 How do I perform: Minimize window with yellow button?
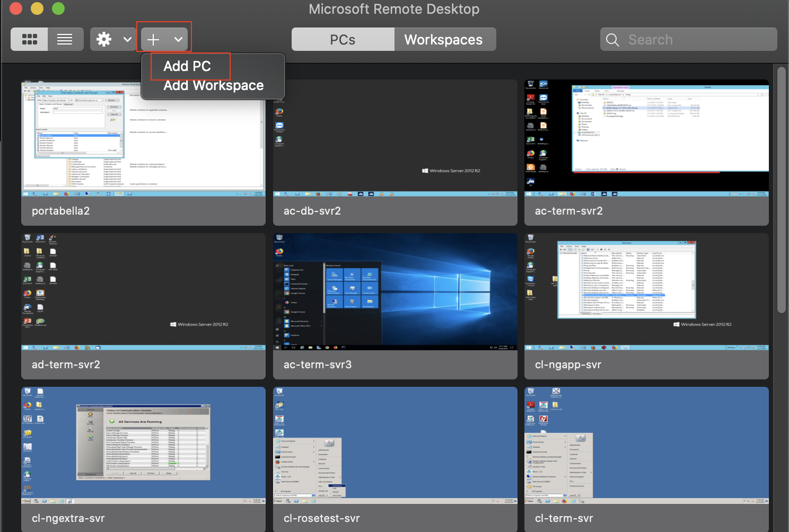click(x=37, y=8)
